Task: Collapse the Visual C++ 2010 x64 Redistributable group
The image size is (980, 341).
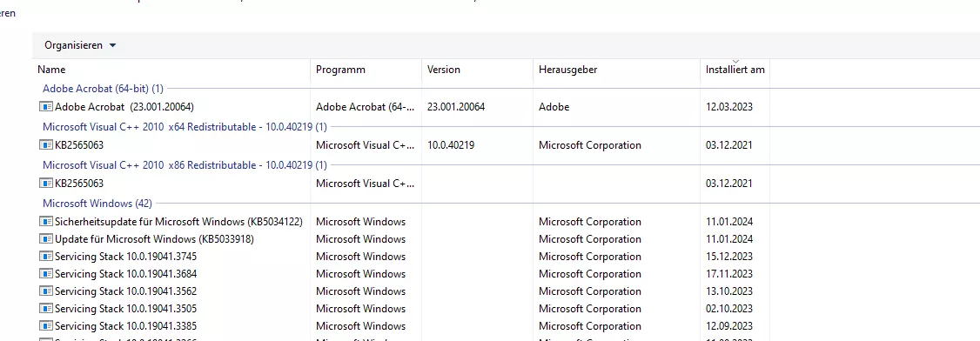Action: click(185, 127)
